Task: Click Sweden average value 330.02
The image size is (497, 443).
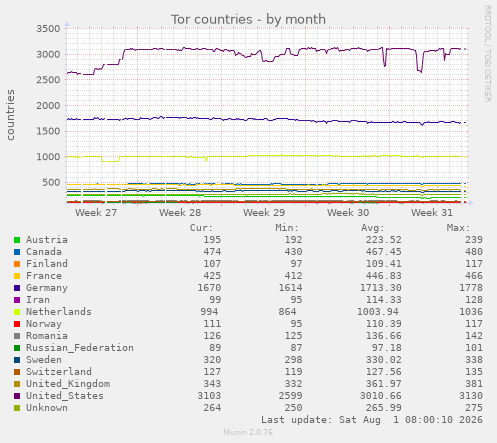Action: pos(384,360)
